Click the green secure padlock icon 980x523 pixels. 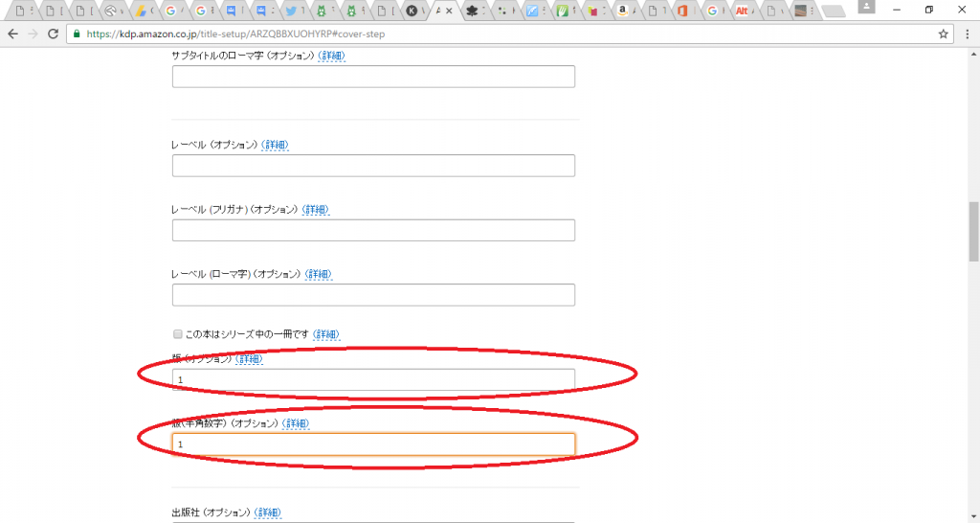pos(77,34)
